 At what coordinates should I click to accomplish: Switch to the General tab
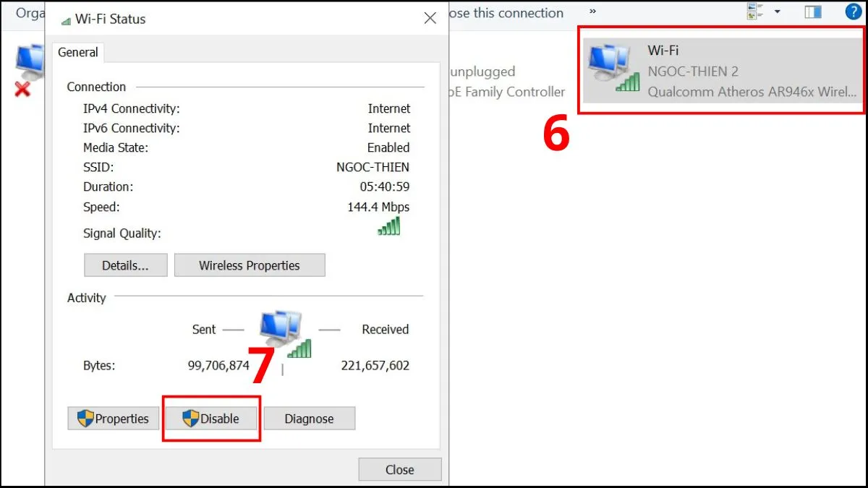[77, 52]
